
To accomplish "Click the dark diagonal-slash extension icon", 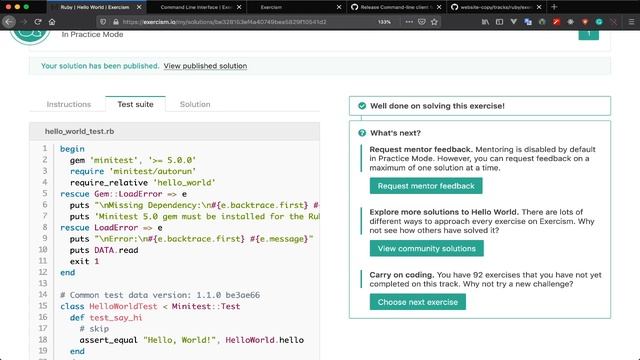I will tap(613, 22).
